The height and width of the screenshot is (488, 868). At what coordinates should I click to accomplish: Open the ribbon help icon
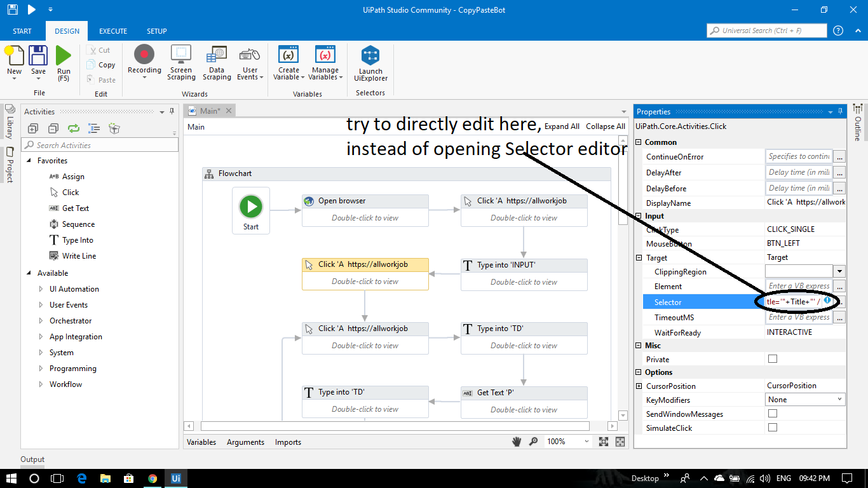click(x=838, y=30)
